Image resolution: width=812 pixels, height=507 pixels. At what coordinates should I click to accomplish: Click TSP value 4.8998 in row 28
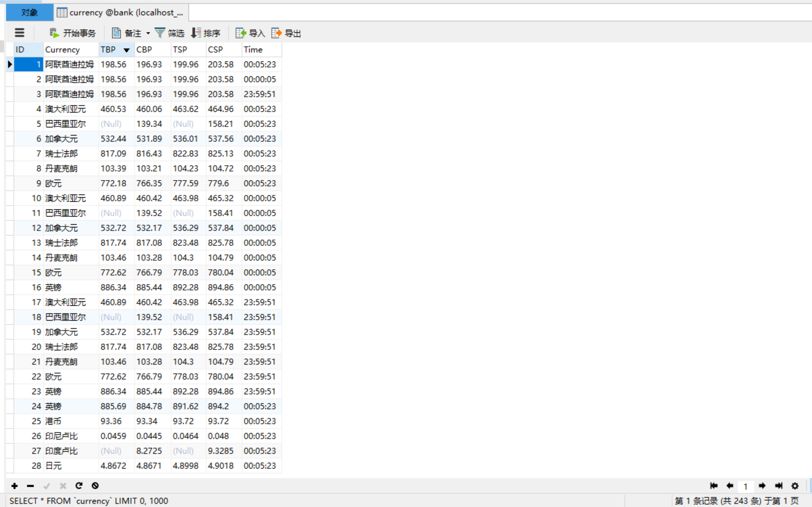point(188,466)
